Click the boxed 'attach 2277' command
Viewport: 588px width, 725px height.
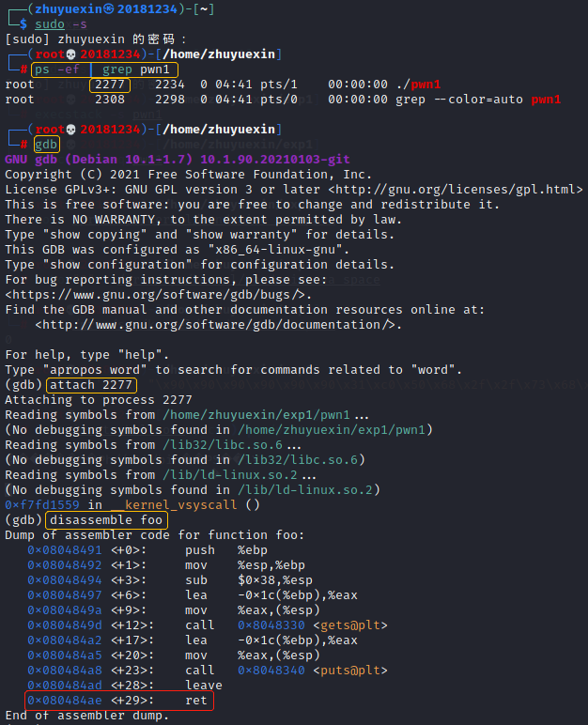(92, 384)
